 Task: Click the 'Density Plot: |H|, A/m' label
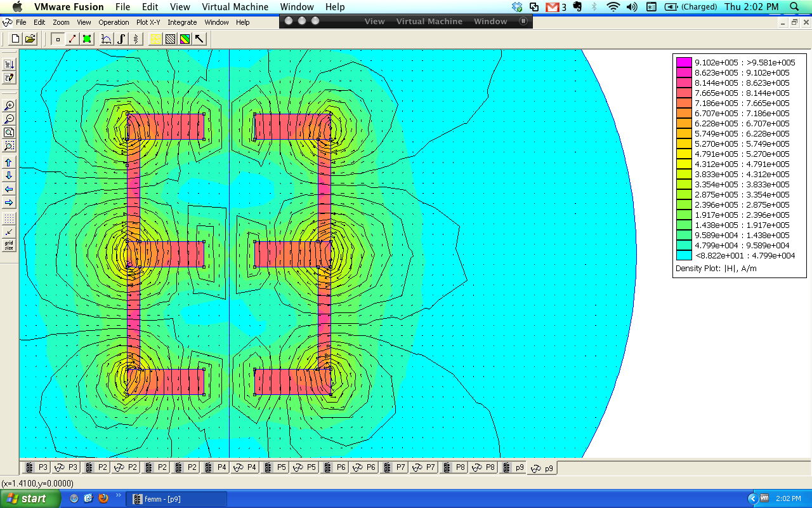tap(716, 269)
